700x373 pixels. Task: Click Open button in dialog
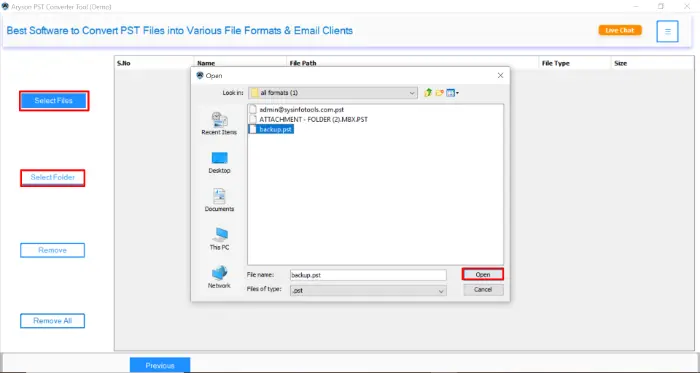point(483,274)
